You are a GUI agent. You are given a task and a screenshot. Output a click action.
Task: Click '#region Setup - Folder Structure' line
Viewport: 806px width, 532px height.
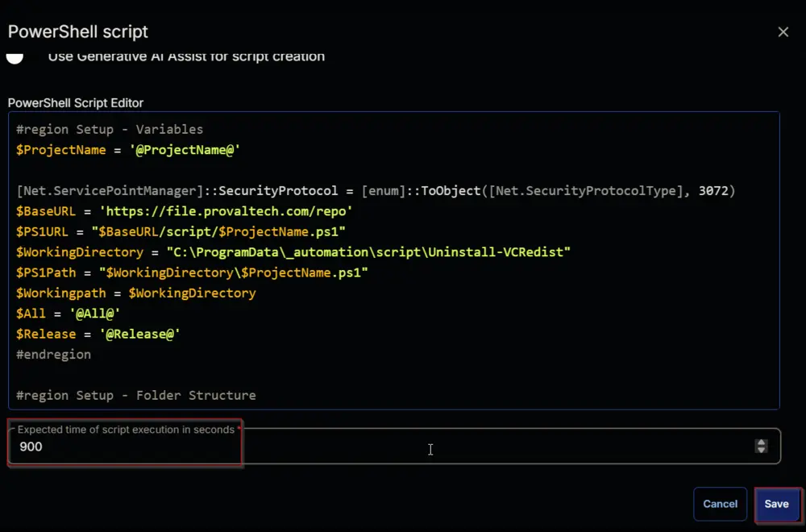(x=135, y=396)
